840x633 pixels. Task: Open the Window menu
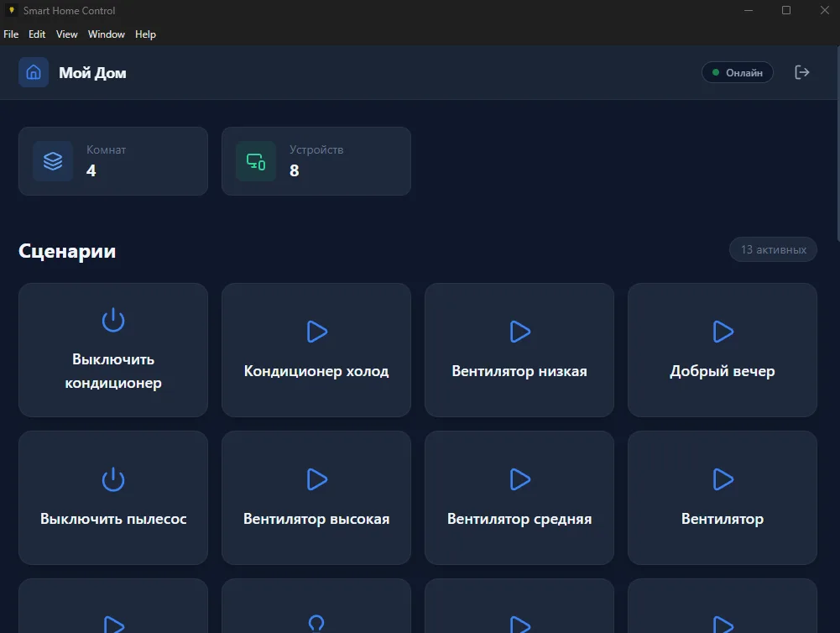[x=107, y=34]
